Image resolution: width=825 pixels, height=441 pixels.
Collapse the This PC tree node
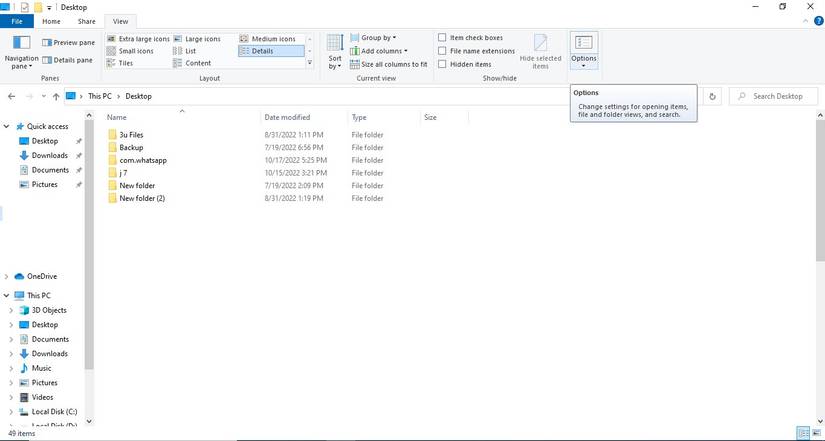(x=6, y=295)
